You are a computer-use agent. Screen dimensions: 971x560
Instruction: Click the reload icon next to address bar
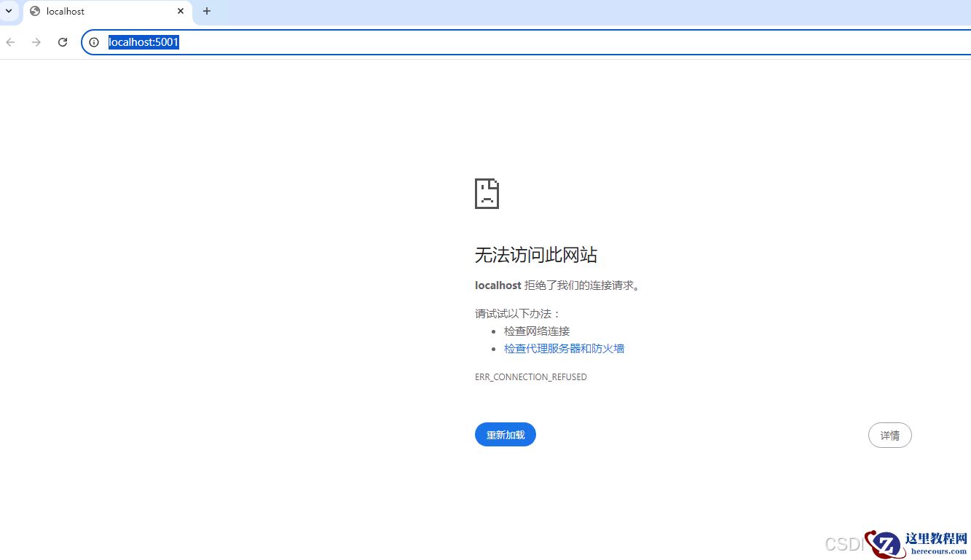point(63,42)
